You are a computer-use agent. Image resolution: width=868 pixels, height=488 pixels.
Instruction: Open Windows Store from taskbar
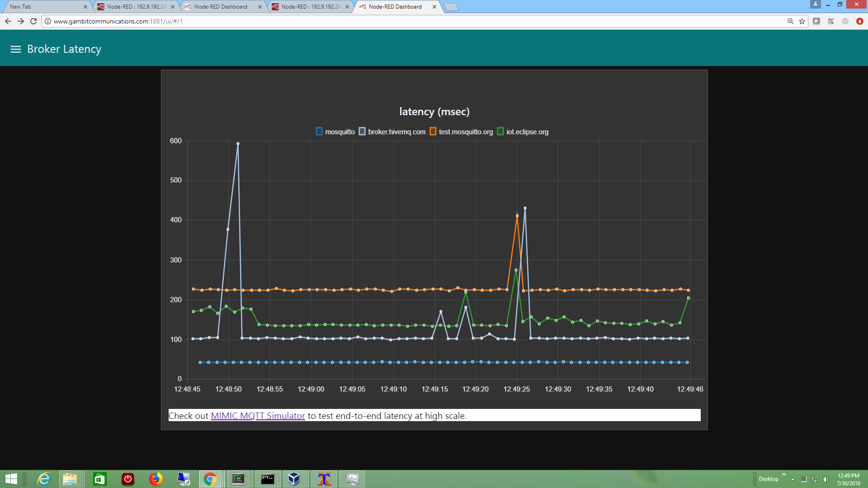coord(99,479)
